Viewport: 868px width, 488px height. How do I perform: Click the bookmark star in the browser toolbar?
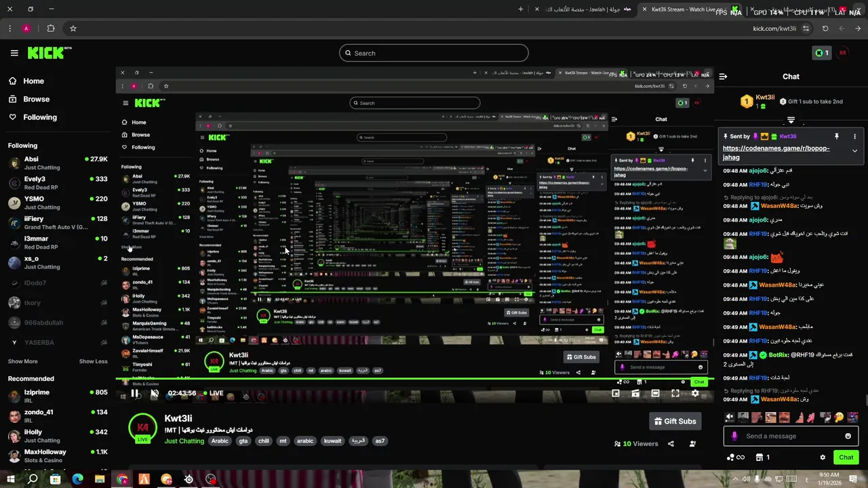pyautogui.click(x=73, y=28)
